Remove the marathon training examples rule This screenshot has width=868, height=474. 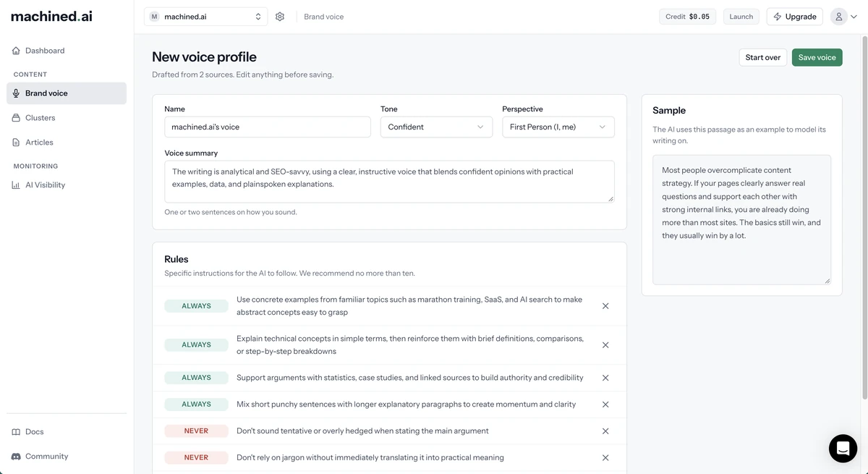pyautogui.click(x=605, y=306)
